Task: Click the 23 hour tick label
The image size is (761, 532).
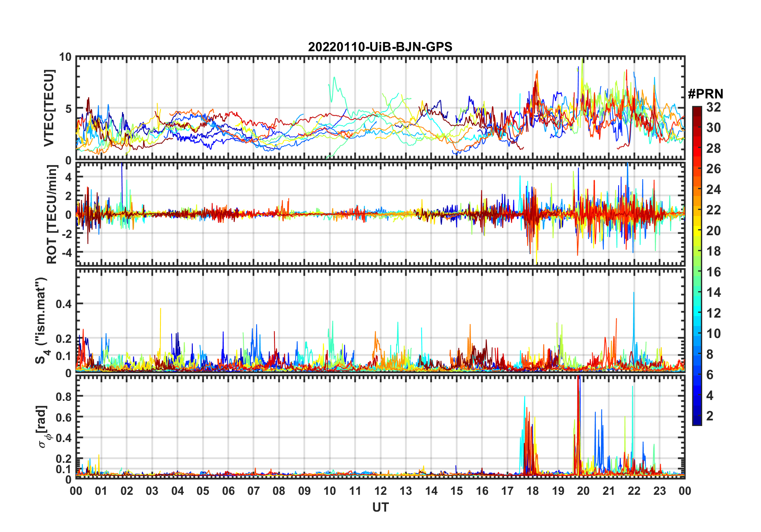Action: coord(659,491)
